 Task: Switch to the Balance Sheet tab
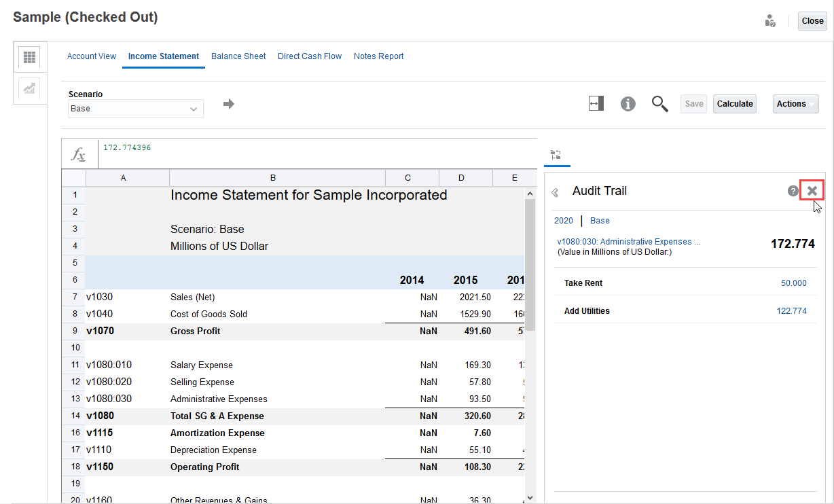click(238, 56)
